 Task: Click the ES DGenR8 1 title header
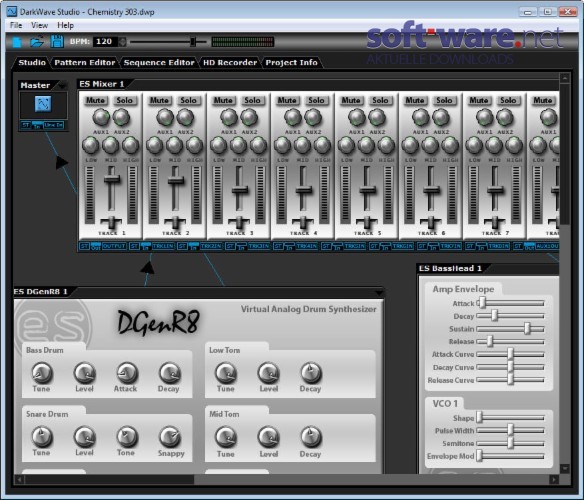(40, 291)
